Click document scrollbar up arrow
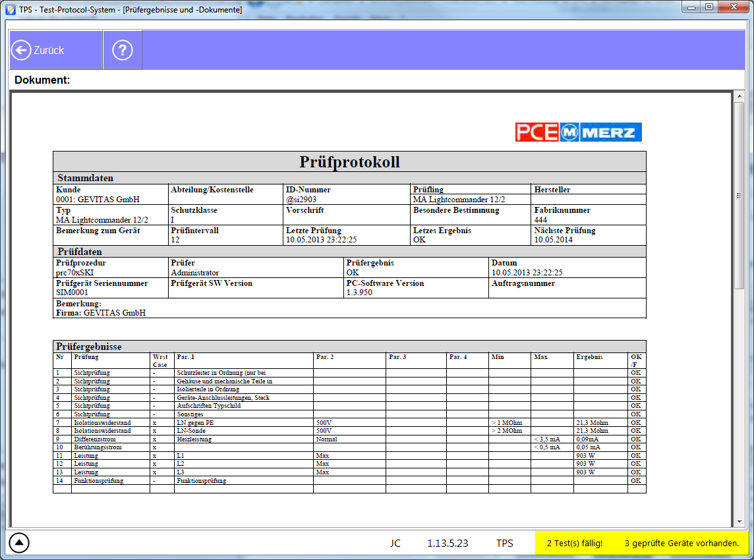The width and height of the screenshot is (754, 560). tap(739, 97)
